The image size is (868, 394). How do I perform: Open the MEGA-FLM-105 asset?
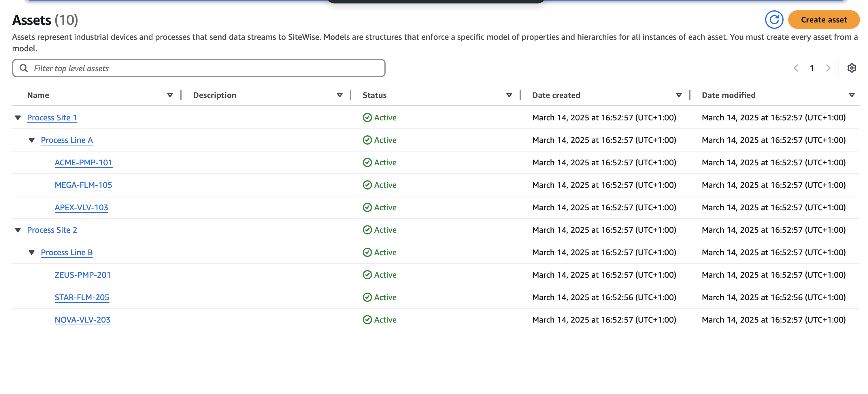pyautogui.click(x=83, y=185)
